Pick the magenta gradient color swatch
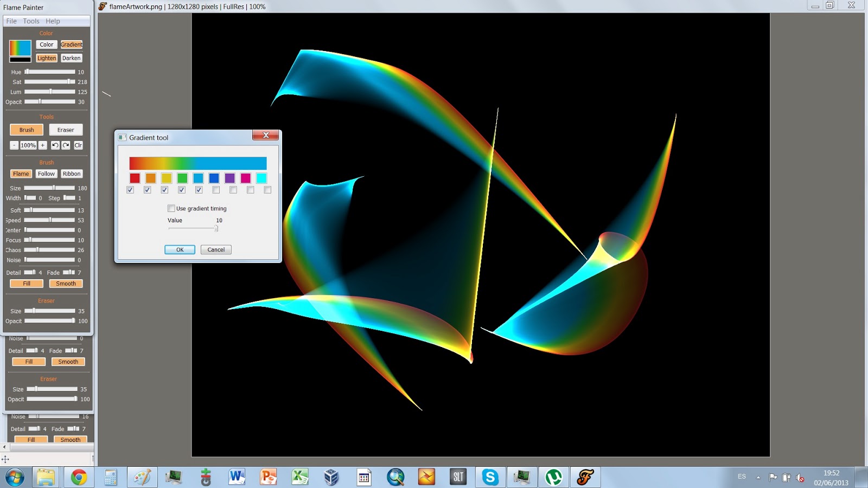 [x=246, y=178]
